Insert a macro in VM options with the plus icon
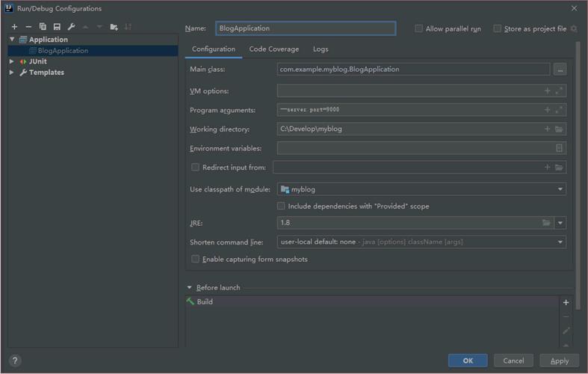 click(547, 91)
